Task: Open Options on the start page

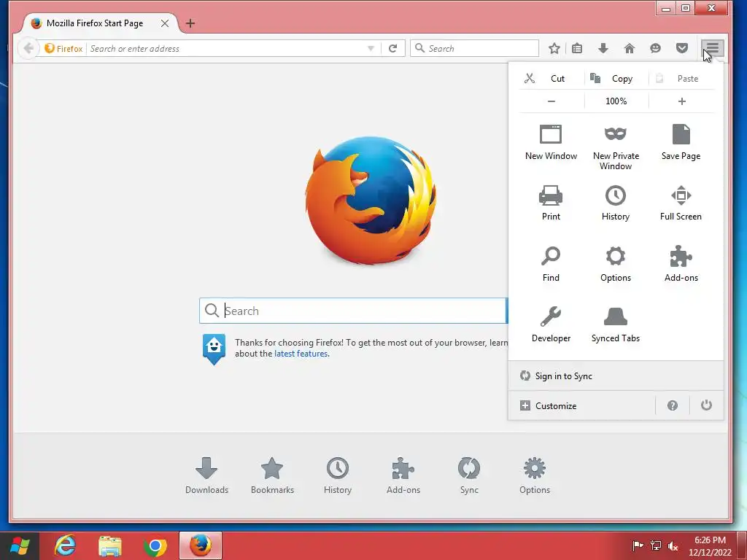Action: [x=535, y=475]
